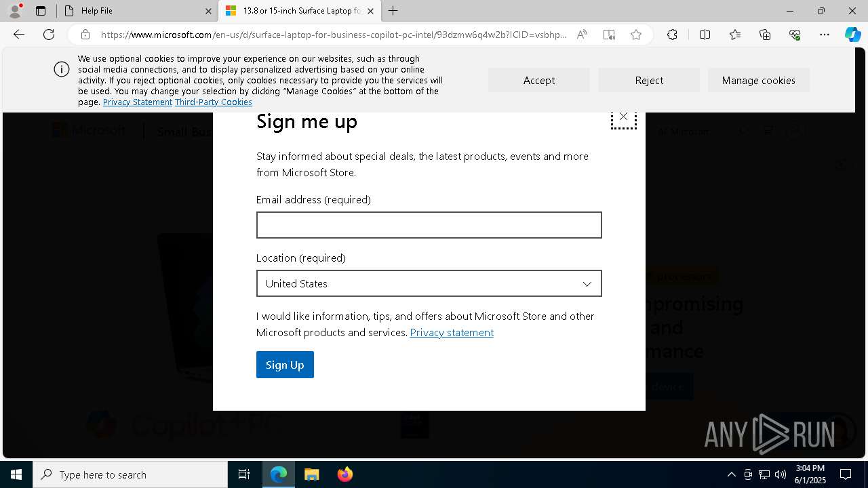Screen dimensions: 868x488
Task: Open Browser essentials icon
Action: pyautogui.click(x=795, y=35)
